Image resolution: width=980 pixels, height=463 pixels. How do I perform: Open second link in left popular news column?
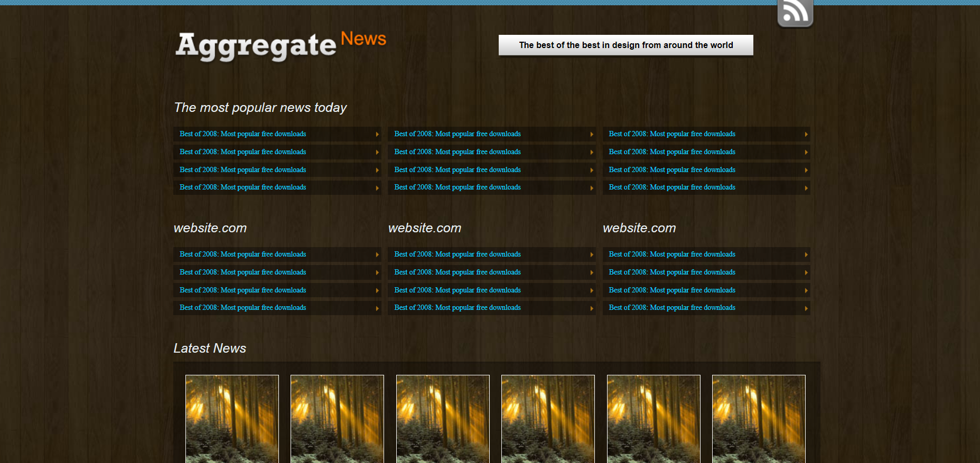(242, 152)
